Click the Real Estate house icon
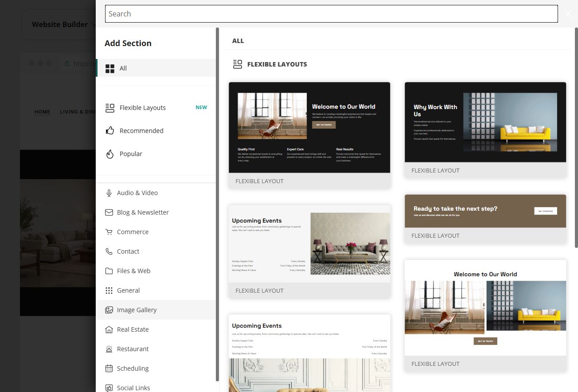Viewport: 578px width, 392px height. (109, 329)
